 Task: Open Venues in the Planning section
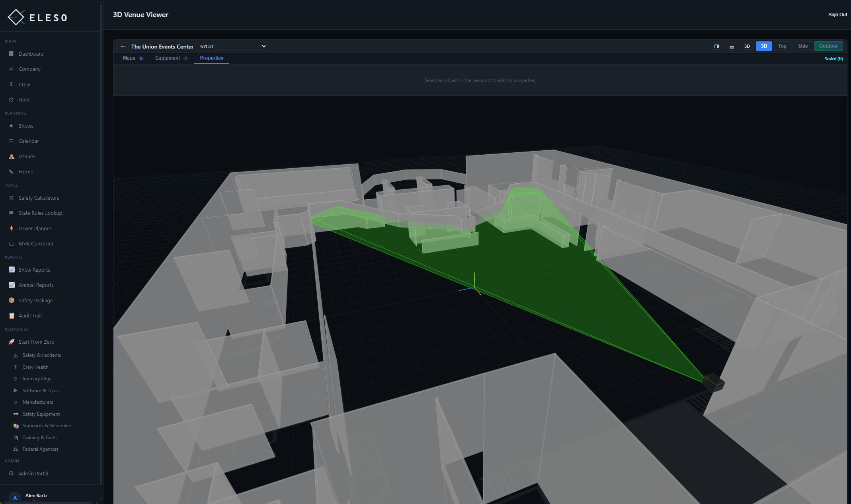pyautogui.click(x=27, y=156)
